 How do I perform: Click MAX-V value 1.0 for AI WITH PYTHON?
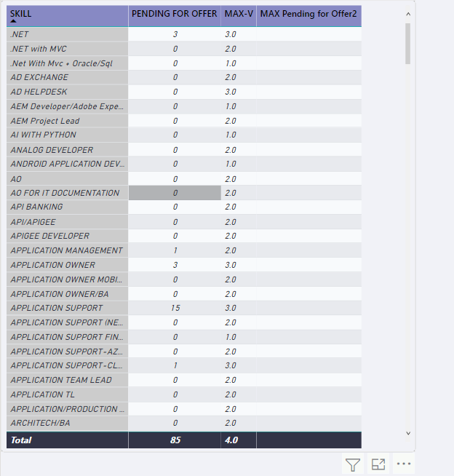click(231, 135)
